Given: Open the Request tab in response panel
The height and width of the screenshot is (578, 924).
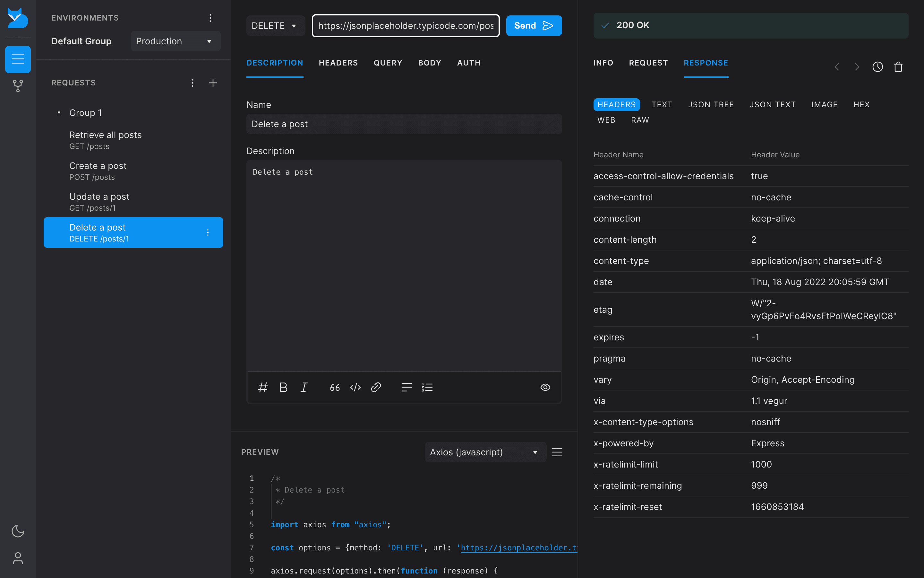Looking at the screenshot, I should tap(648, 63).
